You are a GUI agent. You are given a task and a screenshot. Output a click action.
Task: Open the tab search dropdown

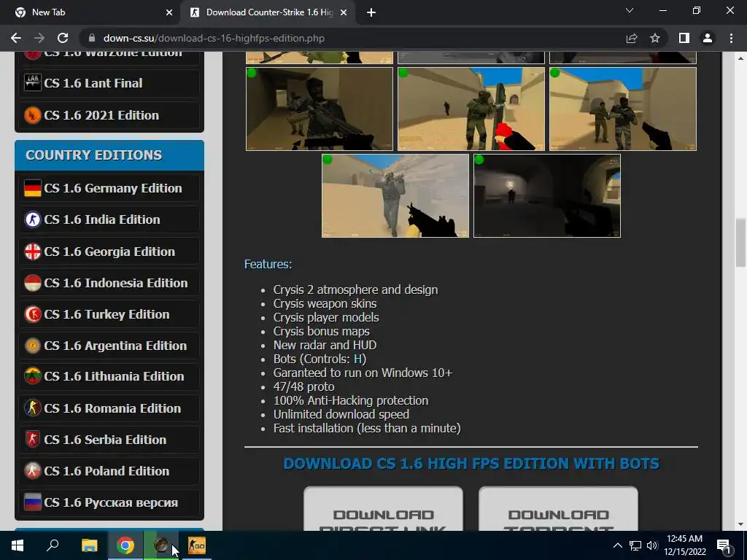[630, 10]
